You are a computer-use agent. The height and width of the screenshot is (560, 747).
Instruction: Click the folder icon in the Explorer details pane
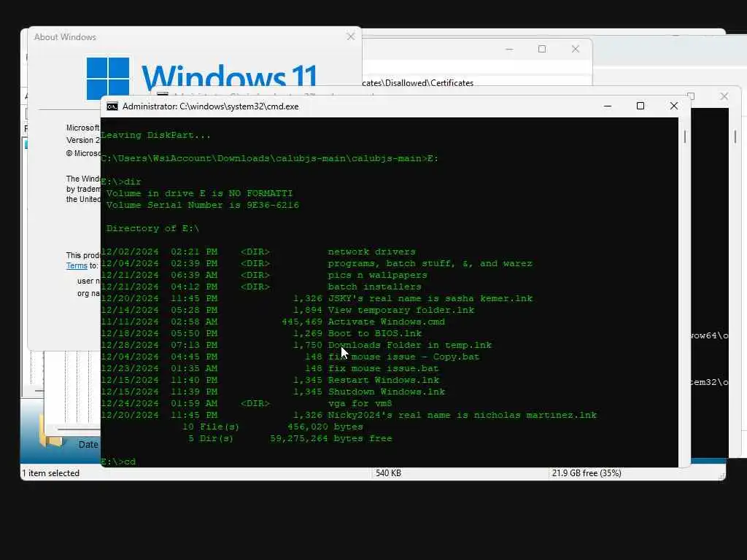50,431
